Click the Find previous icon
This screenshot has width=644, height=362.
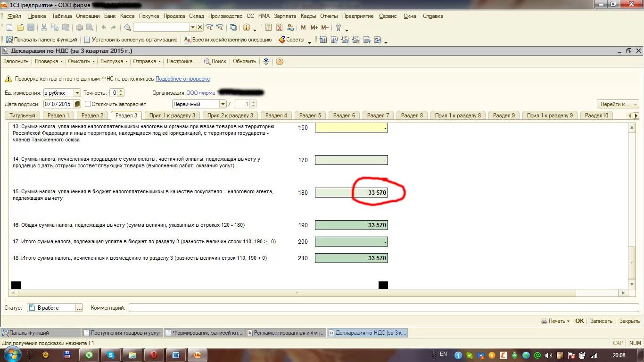219,28
